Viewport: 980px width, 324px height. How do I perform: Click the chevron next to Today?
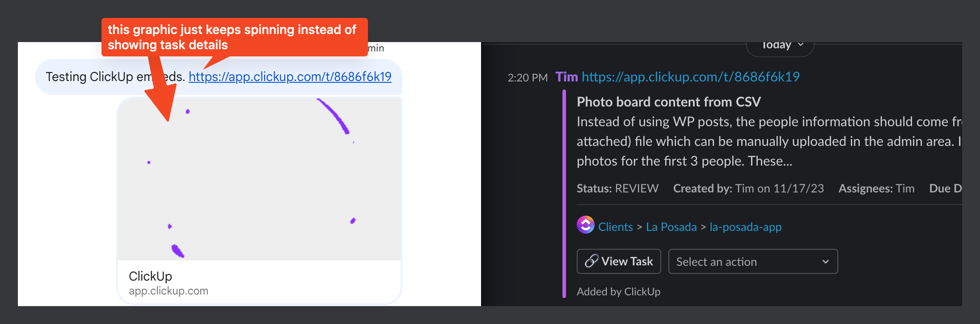point(801,44)
